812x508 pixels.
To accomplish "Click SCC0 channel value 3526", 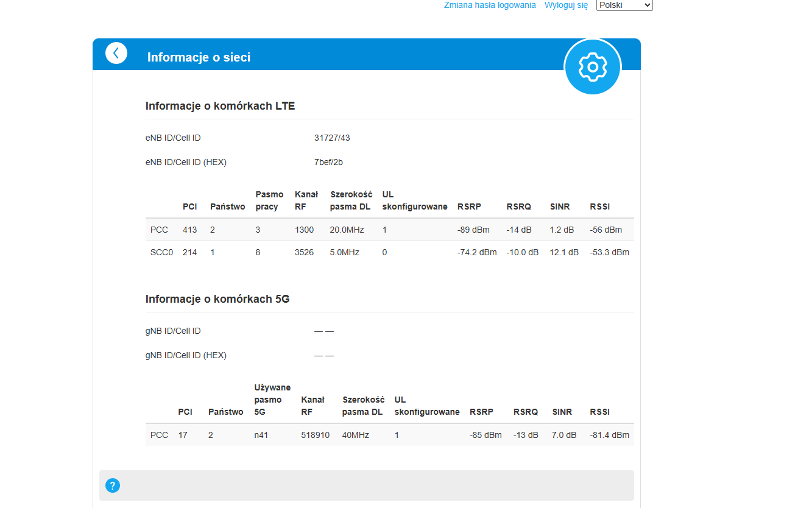I will point(304,252).
